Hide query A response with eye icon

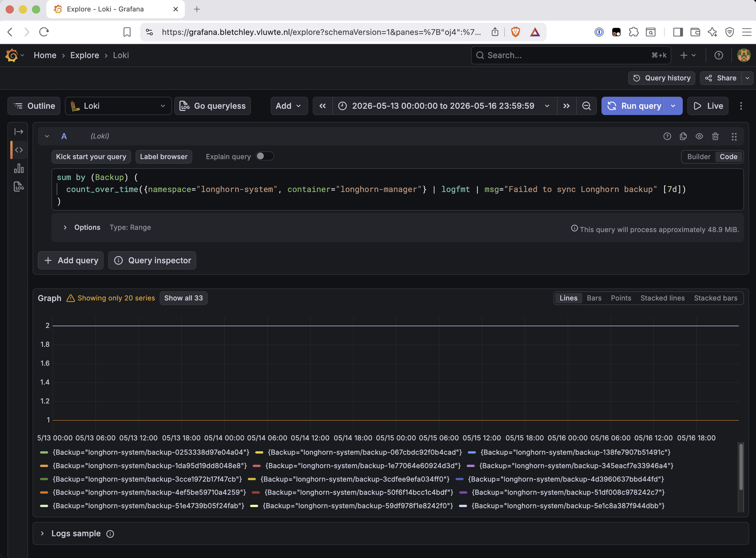[x=699, y=136]
